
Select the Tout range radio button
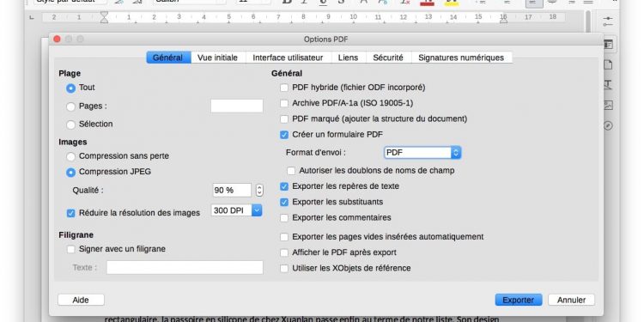[x=70, y=88]
